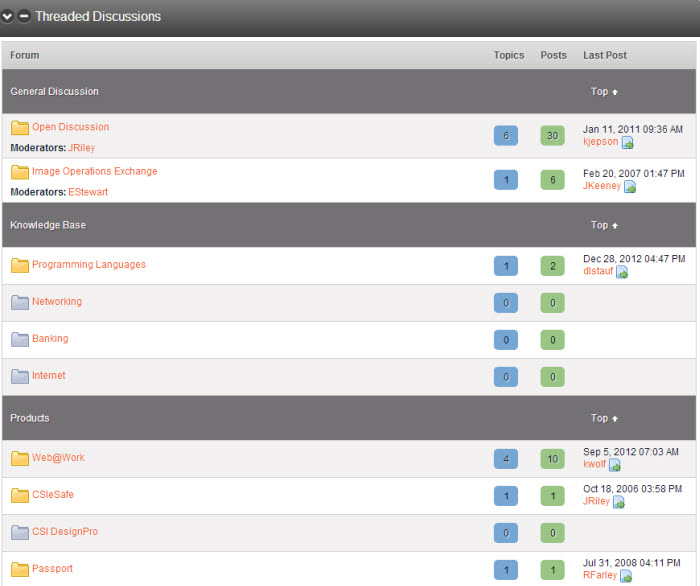Click the Open Discussion folder icon

[x=20, y=128]
